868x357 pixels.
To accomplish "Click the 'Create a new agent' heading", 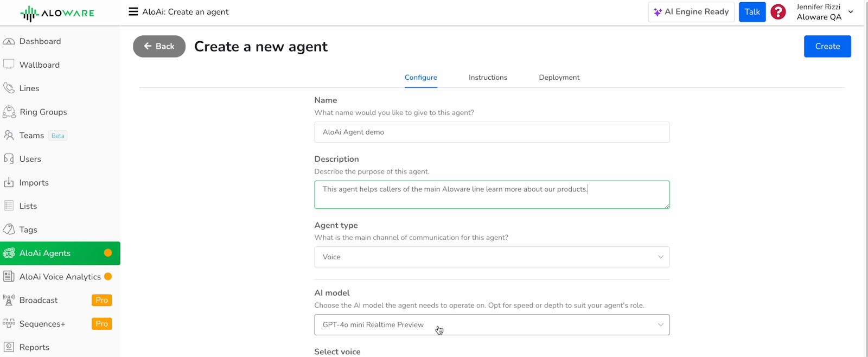I will click(x=261, y=47).
